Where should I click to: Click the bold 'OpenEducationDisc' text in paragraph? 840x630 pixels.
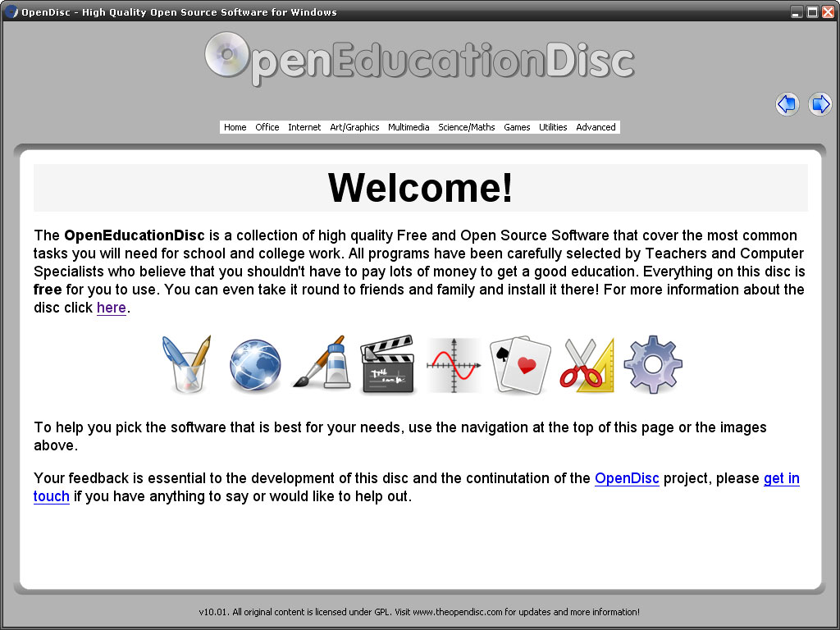pyautogui.click(x=135, y=235)
